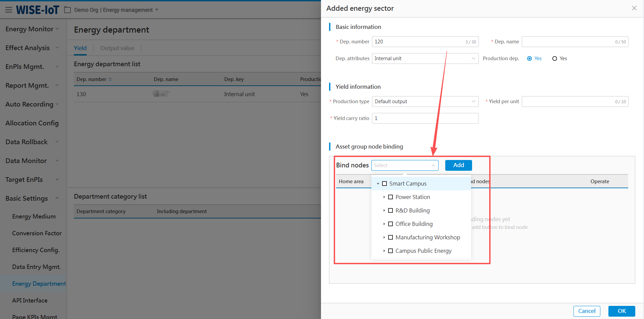Click the Cancel button
Screen dimensions: 644x319
[x=587, y=311]
